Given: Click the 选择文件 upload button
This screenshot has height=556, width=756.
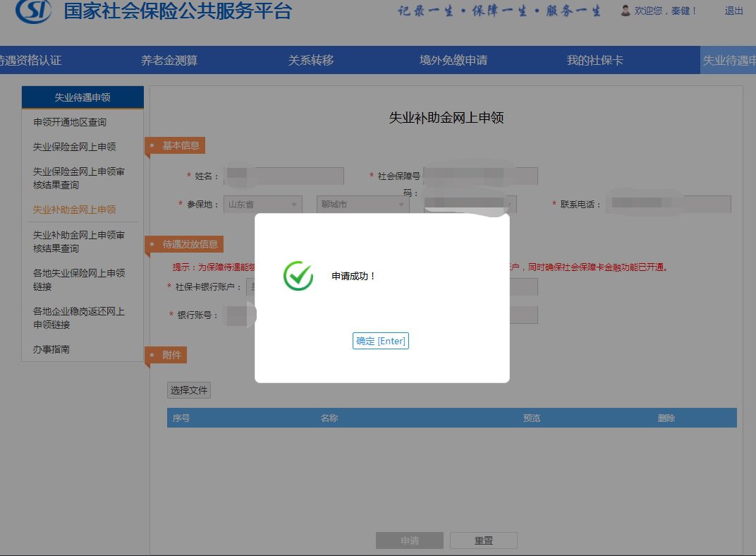Looking at the screenshot, I should click(188, 390).
